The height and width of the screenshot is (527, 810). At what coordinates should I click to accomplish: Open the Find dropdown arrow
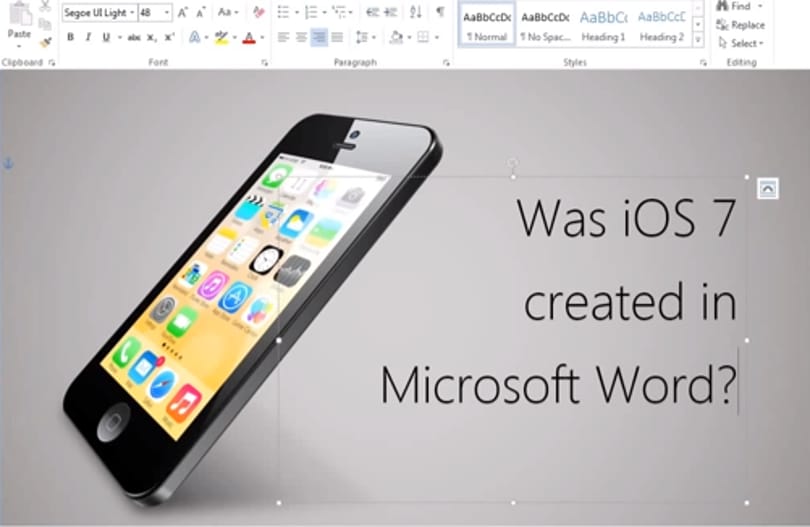[760, 6]
